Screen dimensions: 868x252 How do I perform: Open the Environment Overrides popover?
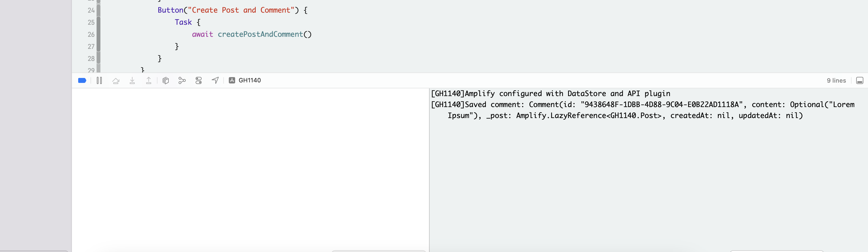[x=199, y=80]
